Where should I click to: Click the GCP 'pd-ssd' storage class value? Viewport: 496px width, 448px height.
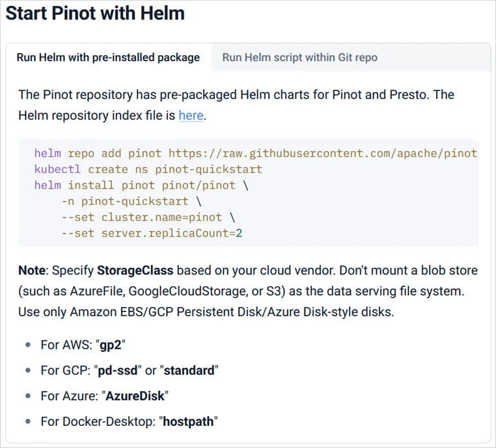click(x=118, y=371)
